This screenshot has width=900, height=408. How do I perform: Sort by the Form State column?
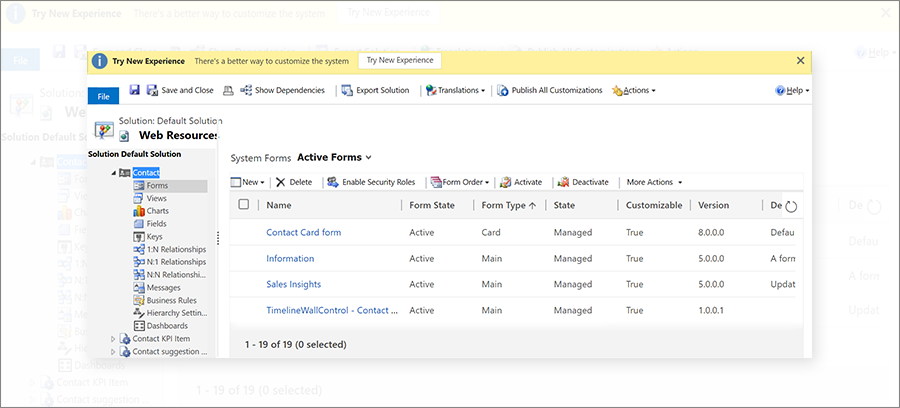(x=432, y=205)
